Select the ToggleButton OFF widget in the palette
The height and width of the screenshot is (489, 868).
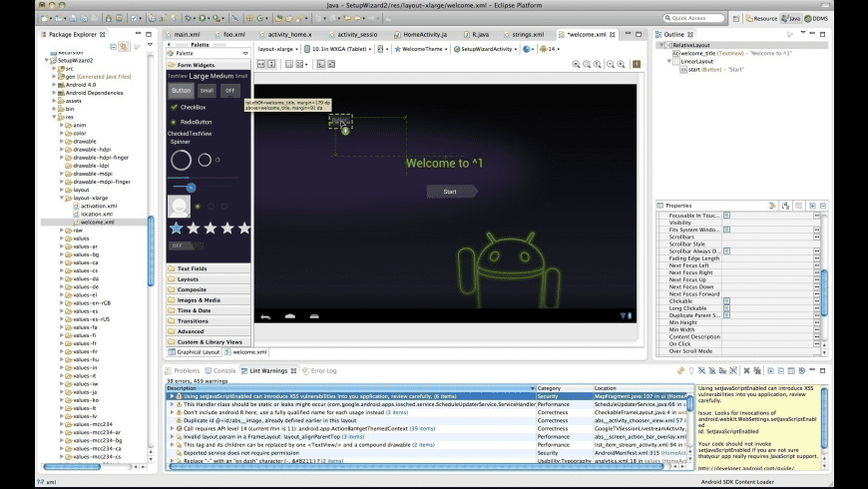pos(229,91)
